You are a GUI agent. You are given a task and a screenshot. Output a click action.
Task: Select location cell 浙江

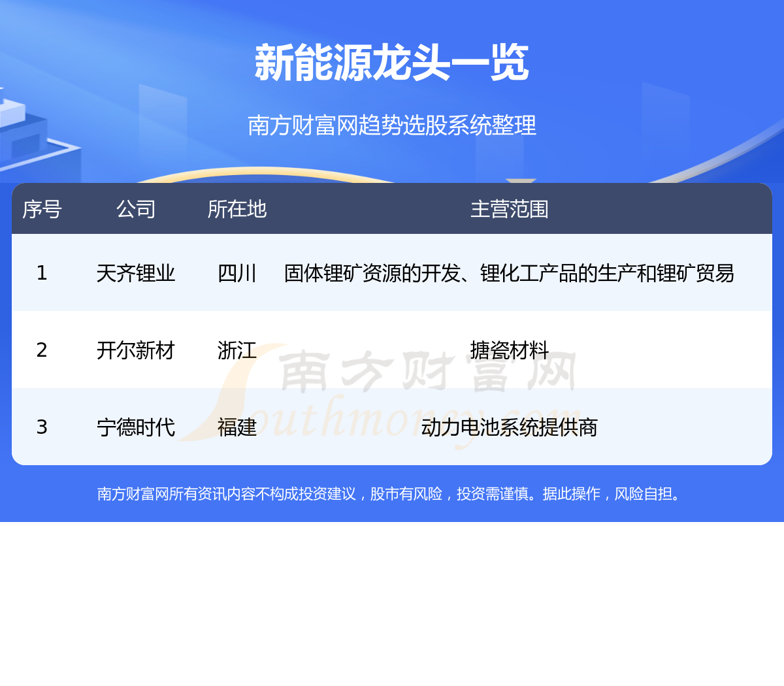point(237,350)
